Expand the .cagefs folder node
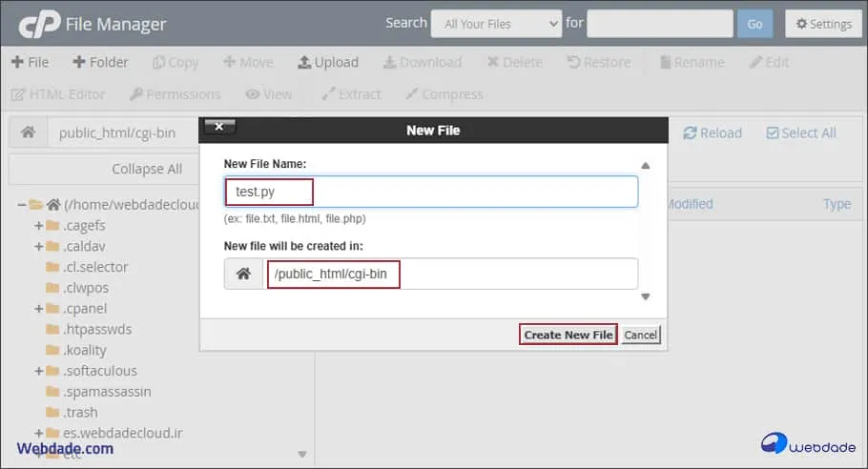 [39, 225]
